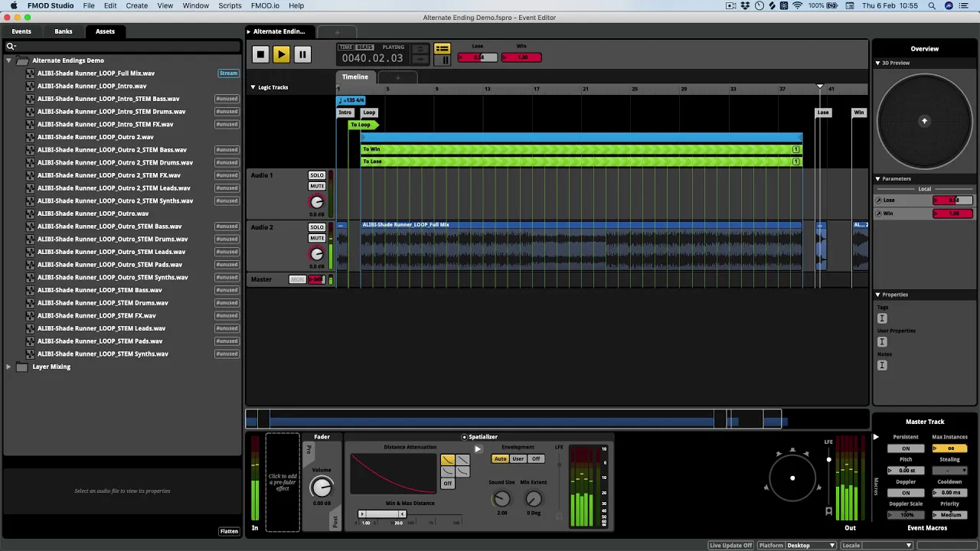The width and height of the screenshot is (980, 551).
Task: Click the Wi-Fi icon in the menu bar
Action: click(x=797, y=5)
